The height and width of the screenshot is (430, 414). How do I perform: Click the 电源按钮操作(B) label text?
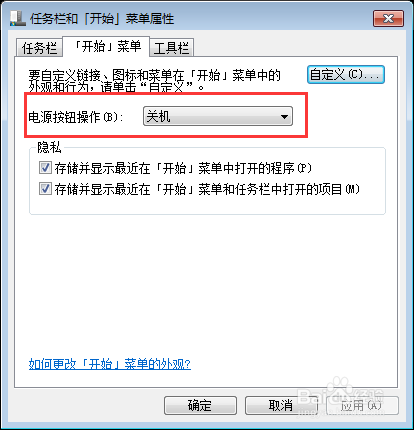76,117
